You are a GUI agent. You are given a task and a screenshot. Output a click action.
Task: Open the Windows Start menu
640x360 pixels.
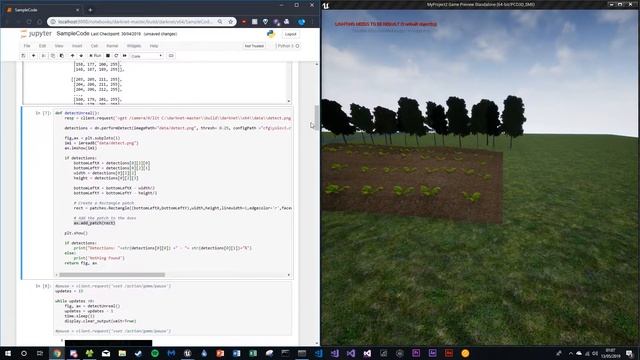(x=8, y=353)
